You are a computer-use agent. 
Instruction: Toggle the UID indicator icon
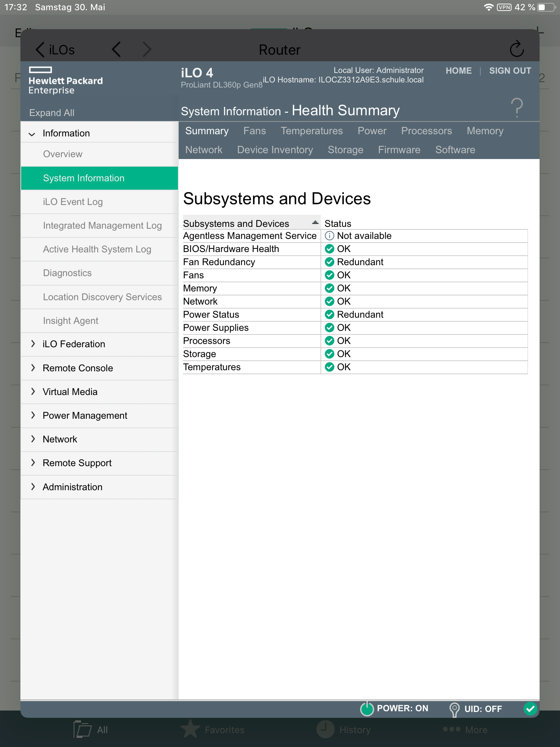click(454, 709)
